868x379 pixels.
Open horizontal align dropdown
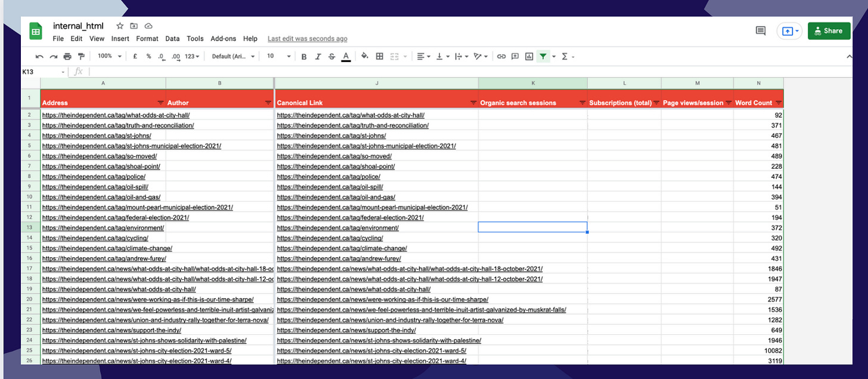point(423,56)
